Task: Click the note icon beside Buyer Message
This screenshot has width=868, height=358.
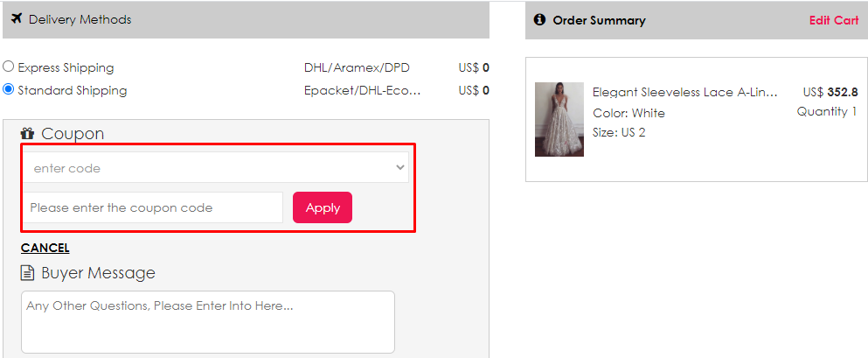Action: (x=28, y=273)
